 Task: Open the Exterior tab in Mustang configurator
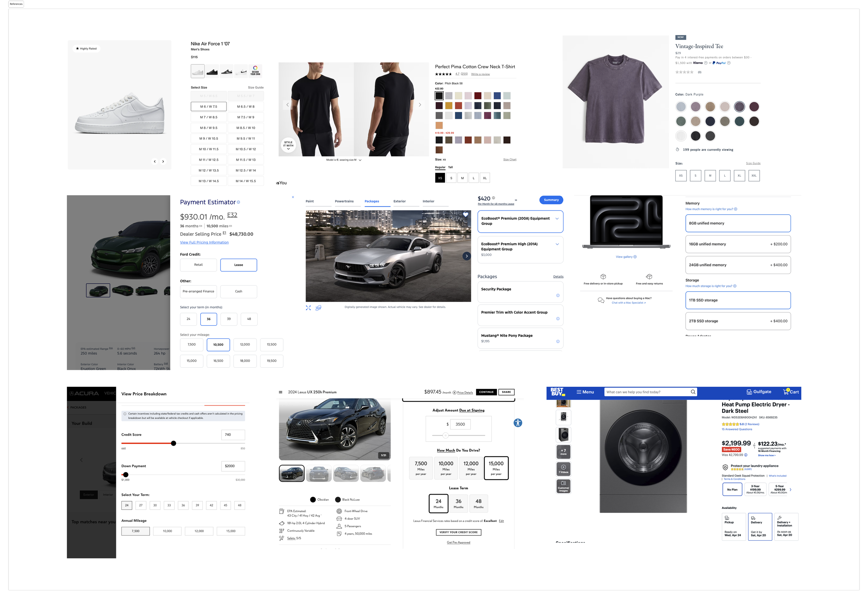pyautogui.click(x=399, y=202)
